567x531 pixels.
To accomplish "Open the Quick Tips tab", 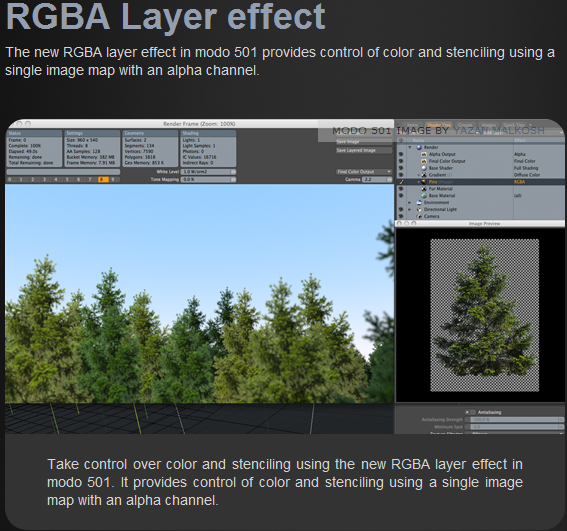I will (x=514, y=125).
